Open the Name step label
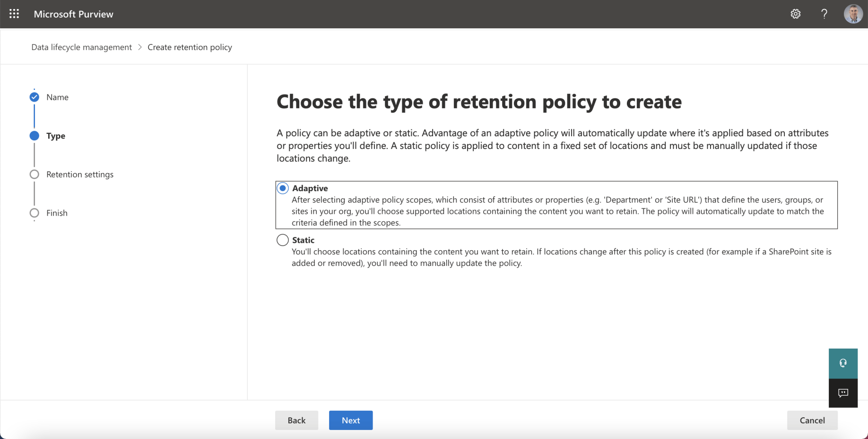The height and width of the screenshot is (439, 868). click(58, 97)
